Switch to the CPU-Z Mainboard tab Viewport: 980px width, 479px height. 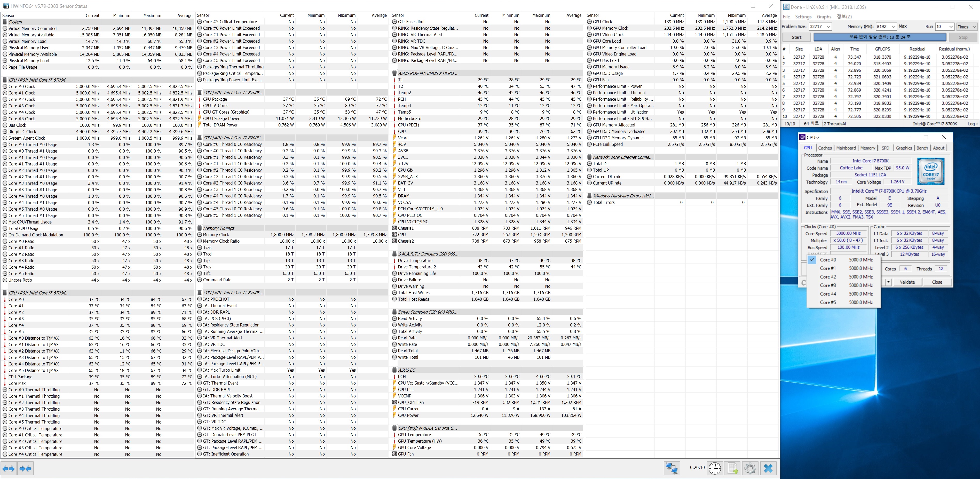point(846,148)
